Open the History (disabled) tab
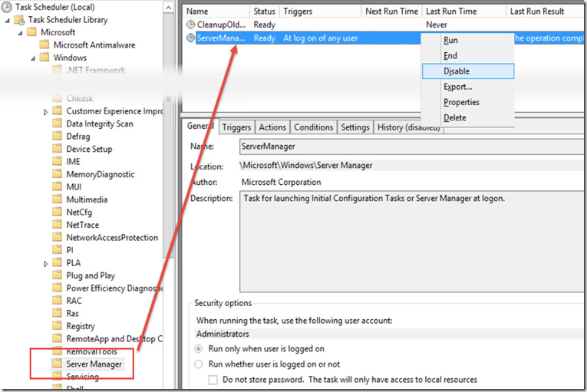 [407, 127]
